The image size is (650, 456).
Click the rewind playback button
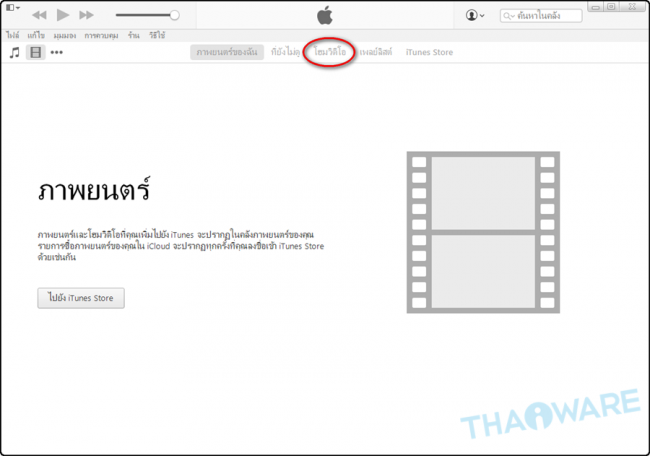(39, 15)
